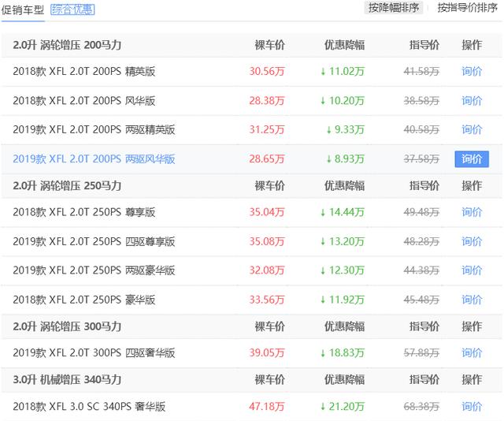Click 询价 for 2018款 250PS 尊享版
This screenshot has width=504, height=421.
click(x=472, y=212)
